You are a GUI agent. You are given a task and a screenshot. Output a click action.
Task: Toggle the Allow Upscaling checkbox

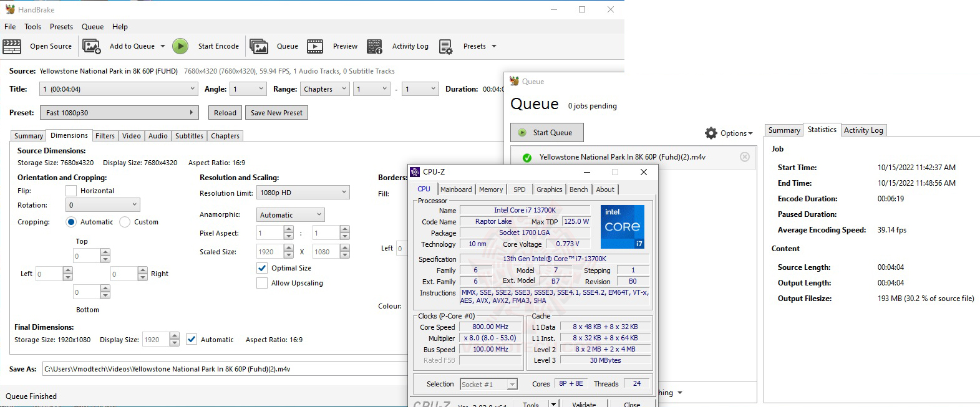(x=262, y=283)
